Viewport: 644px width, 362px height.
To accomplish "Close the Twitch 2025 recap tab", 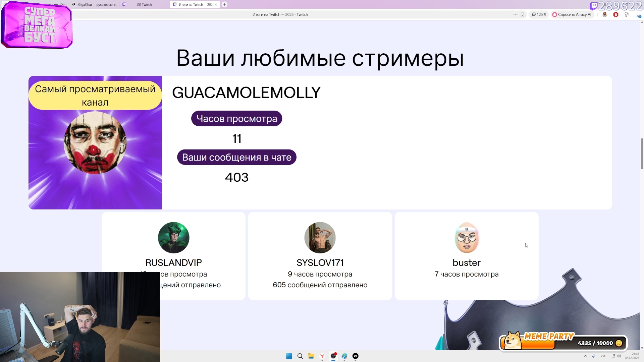I will pyautogui.click(x=216, y=4).
